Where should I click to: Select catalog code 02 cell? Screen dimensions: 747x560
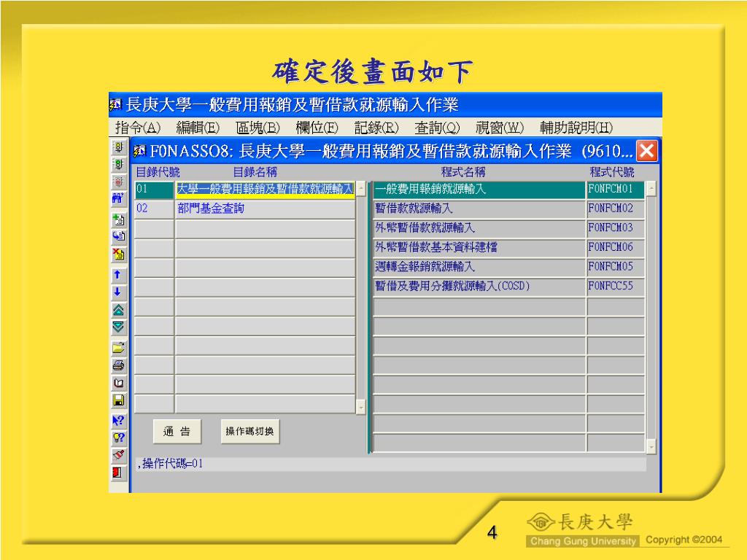pyautogui.click(x=154, y=209)
